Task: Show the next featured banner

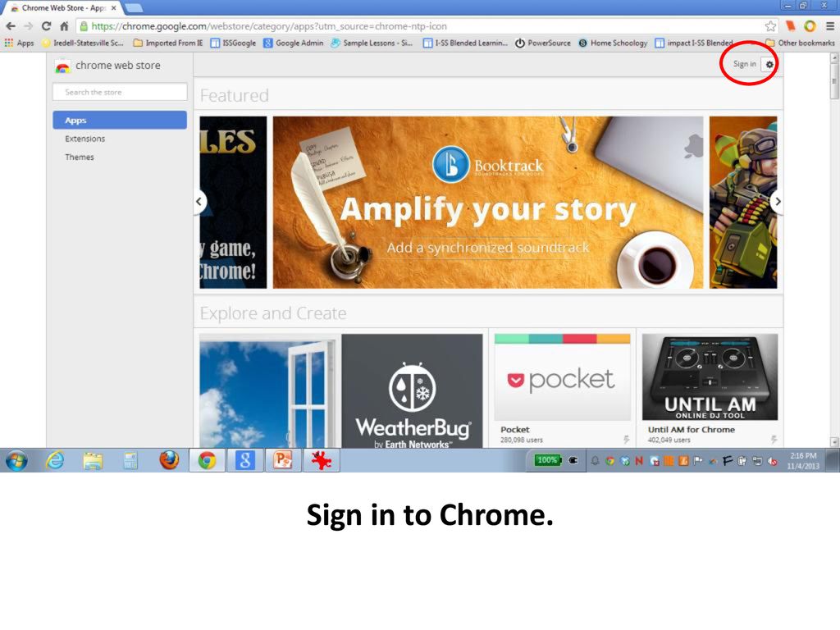Action: pos(777,202)
